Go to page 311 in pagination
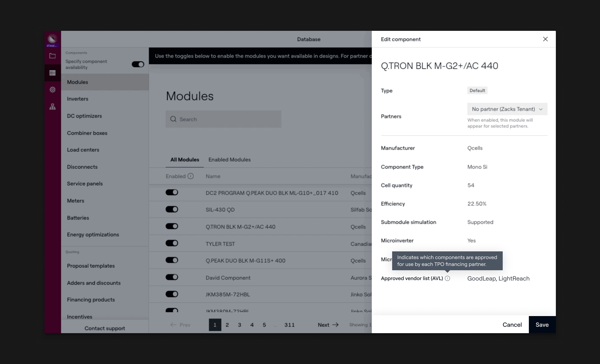Image resolution: width=600 pixels, height=364 pixels. (289, 325)
